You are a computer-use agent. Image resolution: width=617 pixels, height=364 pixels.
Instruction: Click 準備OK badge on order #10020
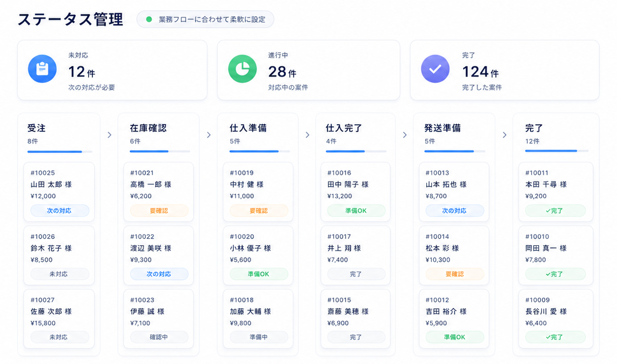259,274
